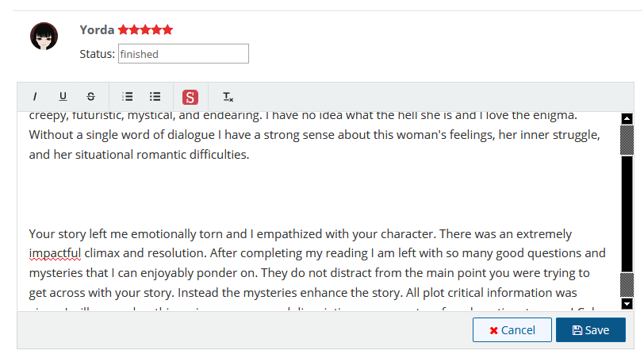Select the fifth rating star
This screenshot has width=644, height=358.
(167, 30)
